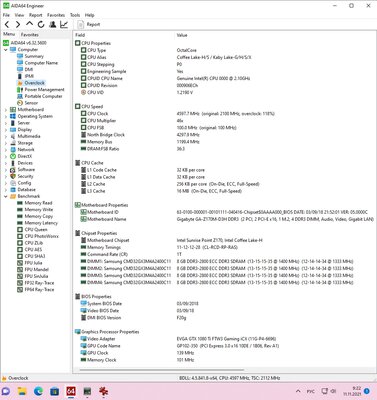Viewport: 377px width, 400px height.
Task: Click the Back navigation arrow
Action: pyautogui.click(x=7, y=24)
